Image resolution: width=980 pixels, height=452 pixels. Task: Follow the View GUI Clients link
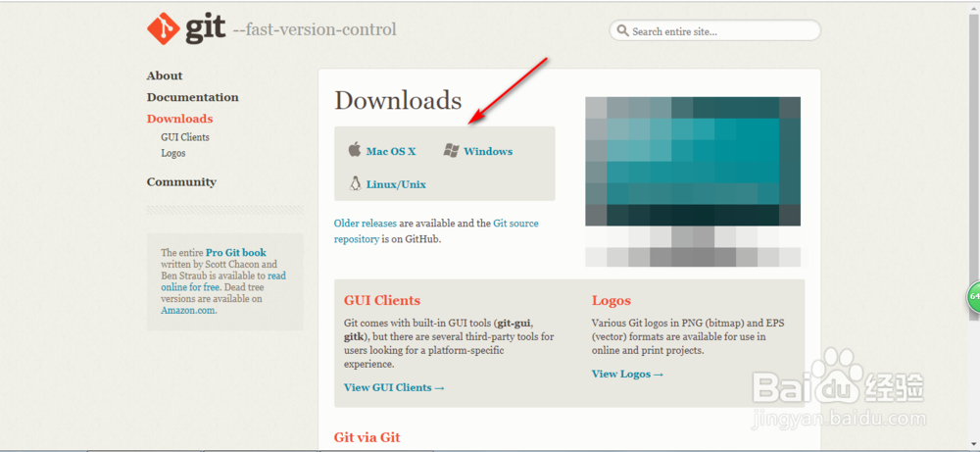click(x=394, y=387)
